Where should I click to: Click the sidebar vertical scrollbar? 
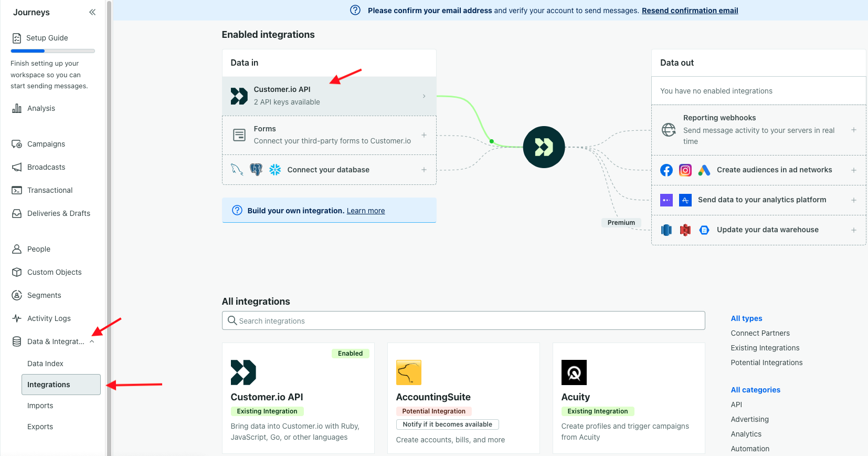point(109,228)
